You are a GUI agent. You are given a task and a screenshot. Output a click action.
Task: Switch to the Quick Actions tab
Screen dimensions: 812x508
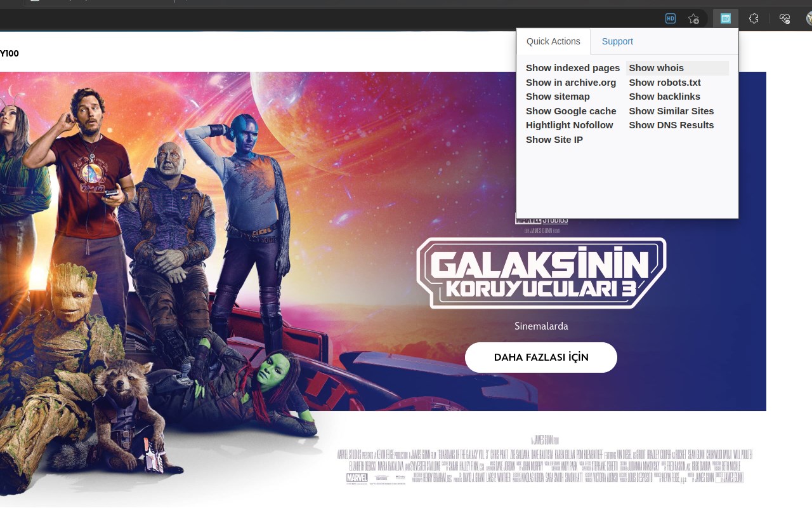point(553,41)
